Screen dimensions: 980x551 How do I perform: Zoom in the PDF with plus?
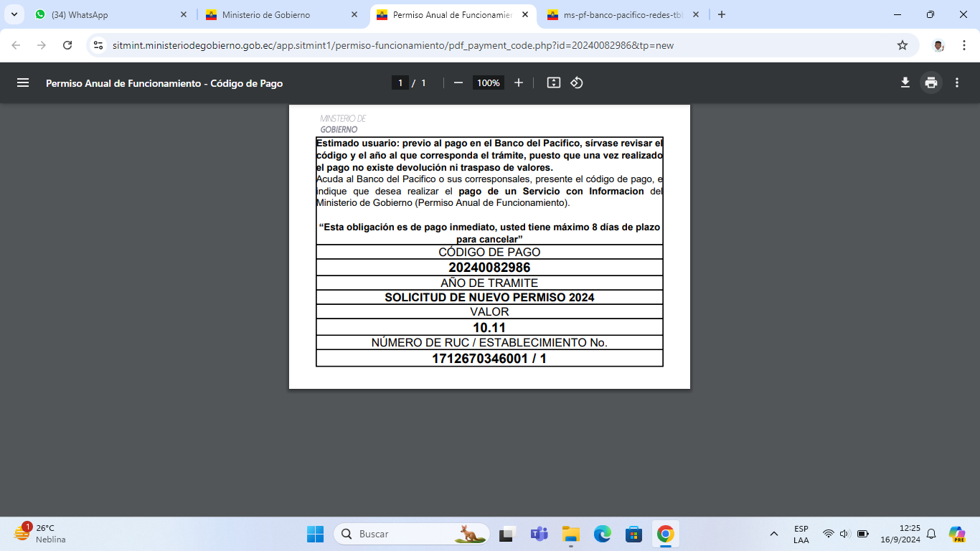click(x=519, y=83)
